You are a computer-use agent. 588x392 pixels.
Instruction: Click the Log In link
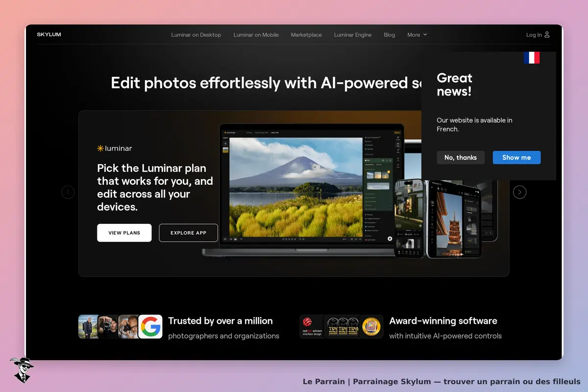[x=534, y=35]
